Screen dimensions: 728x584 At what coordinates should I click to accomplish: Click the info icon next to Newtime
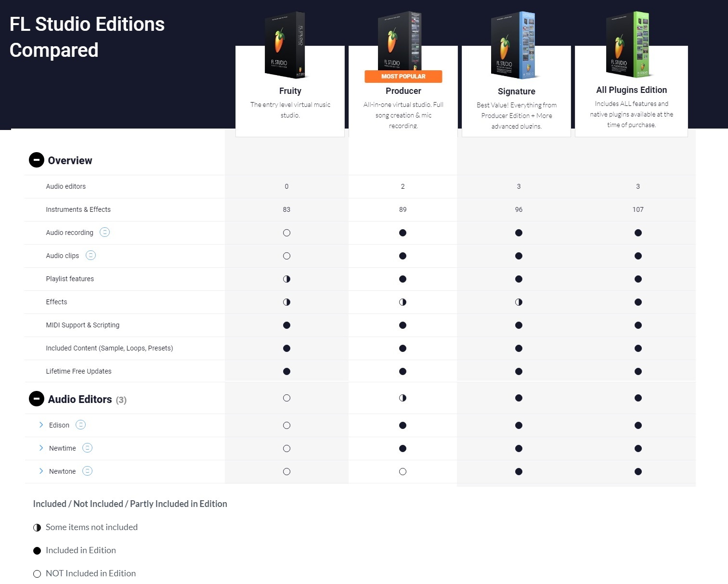coord(87,448)
